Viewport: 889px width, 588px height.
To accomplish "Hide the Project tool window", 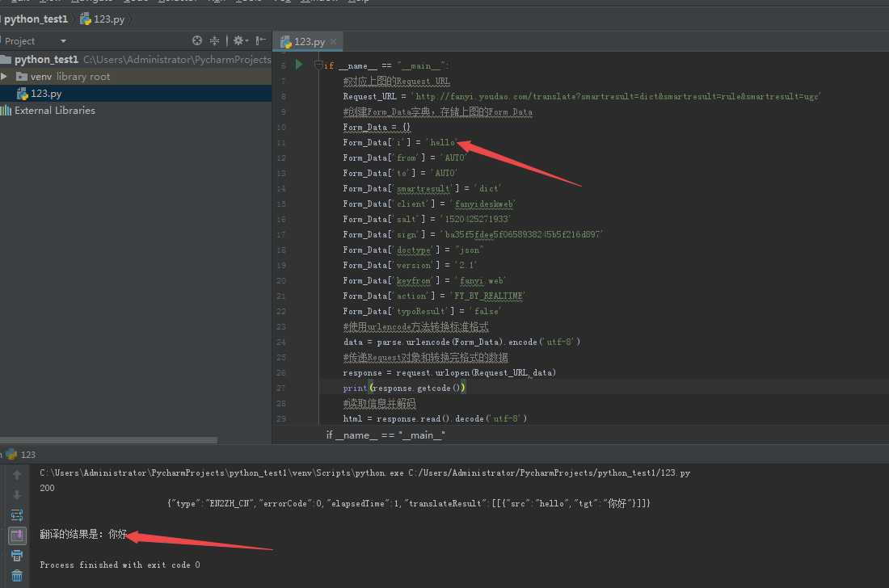I will (x=261, y=40).
